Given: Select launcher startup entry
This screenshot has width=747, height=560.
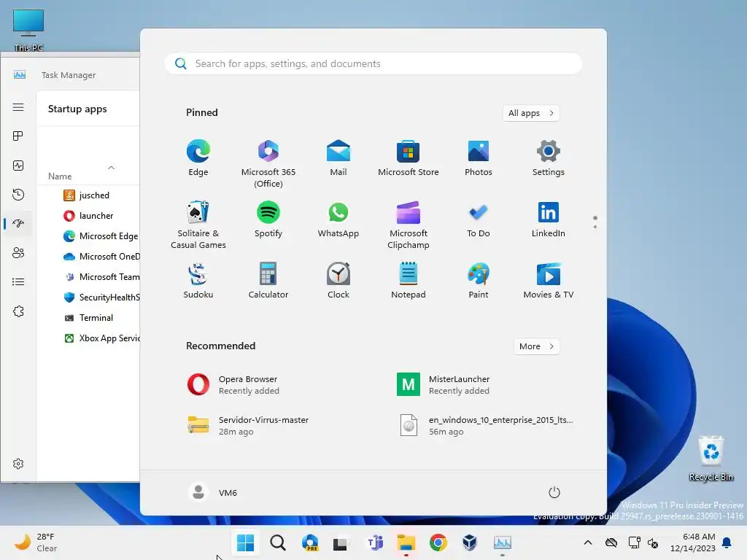Looking at the screenshot, I should 90,216.
